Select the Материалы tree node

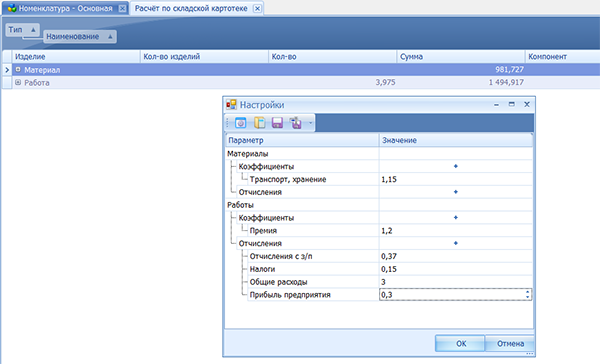coord(248,154)
